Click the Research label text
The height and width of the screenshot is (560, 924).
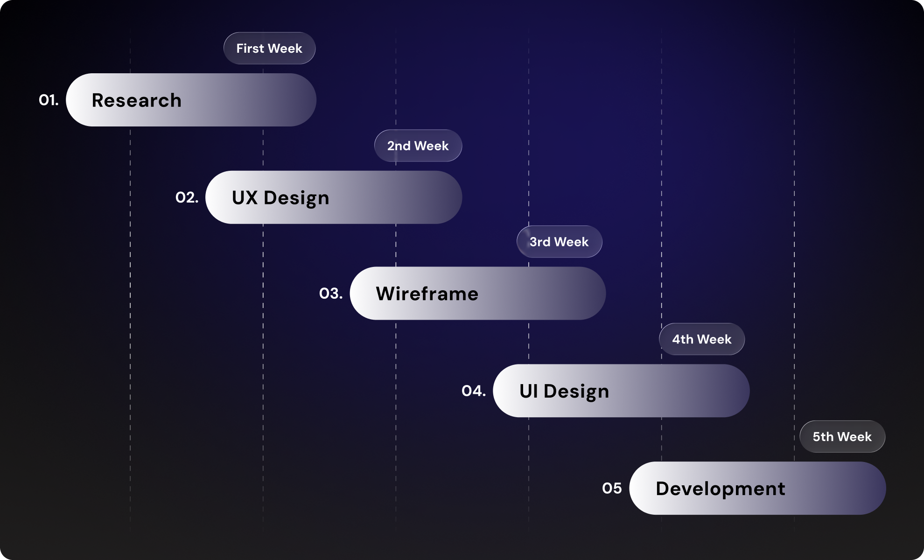(136, 100)
